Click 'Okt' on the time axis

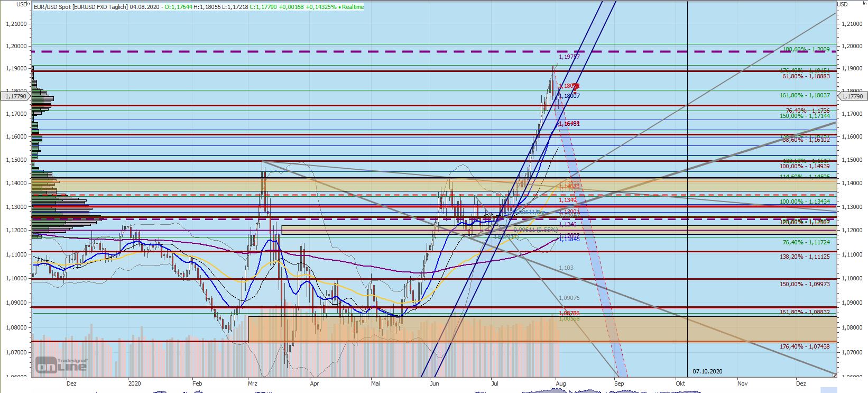click(x=680, y=383)
